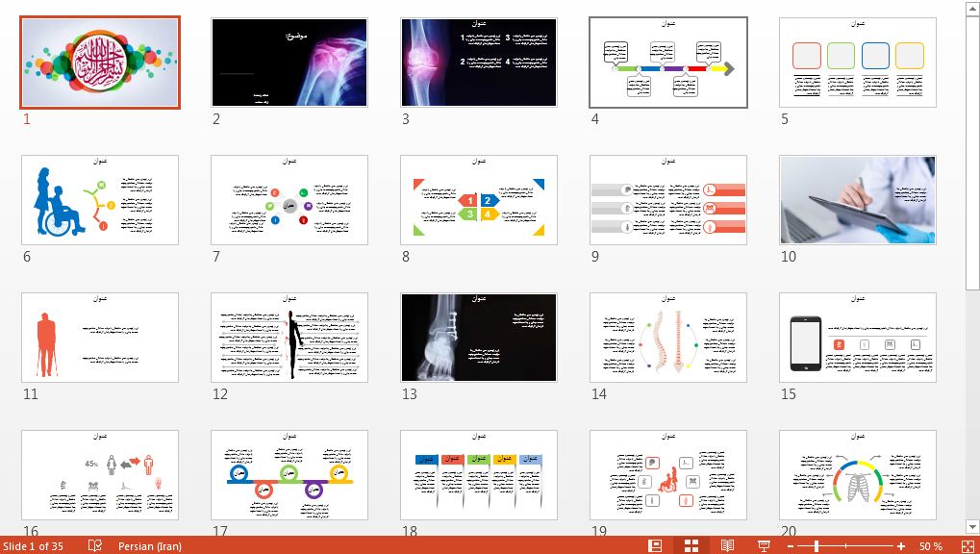The width and height of the screenshot is (980, 554).
Task: Click the Slide Sorter view icon
Action: (691, 545)
